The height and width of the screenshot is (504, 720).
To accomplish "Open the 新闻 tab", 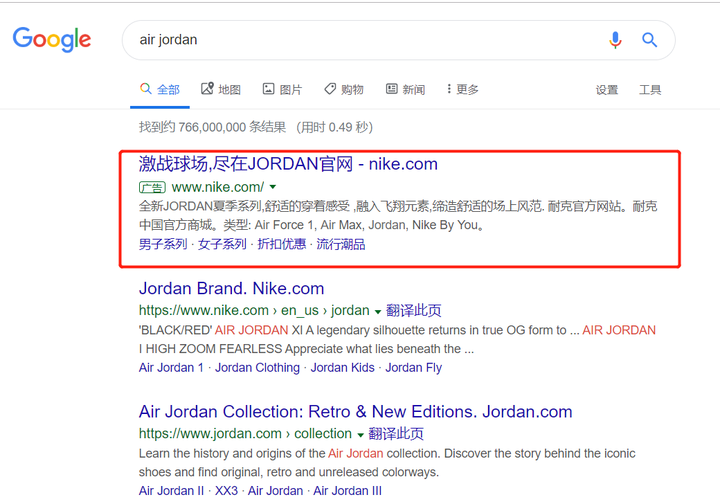I will coord(405,89).
